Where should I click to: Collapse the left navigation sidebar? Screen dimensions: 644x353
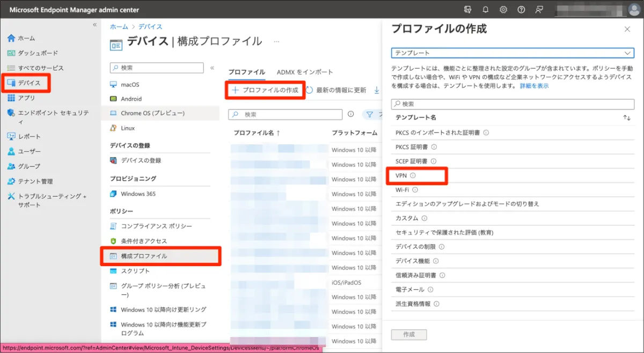94,25
